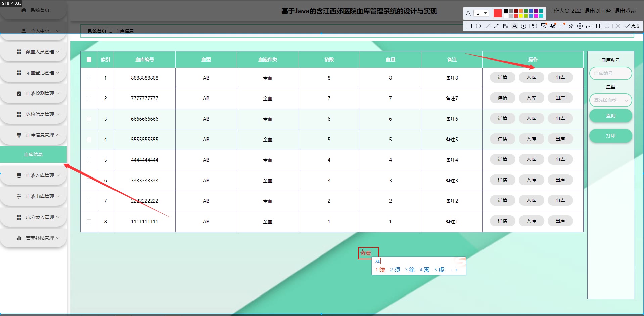The image size is (644, 316).
Task: Open the font size 12 dropdown
Action: point(481,13)
